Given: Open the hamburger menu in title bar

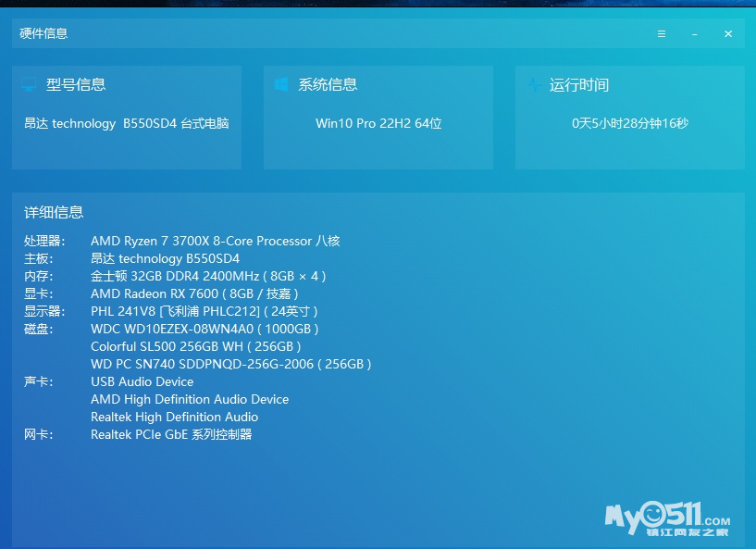Looking at the screenshot, I should [662, 34].
